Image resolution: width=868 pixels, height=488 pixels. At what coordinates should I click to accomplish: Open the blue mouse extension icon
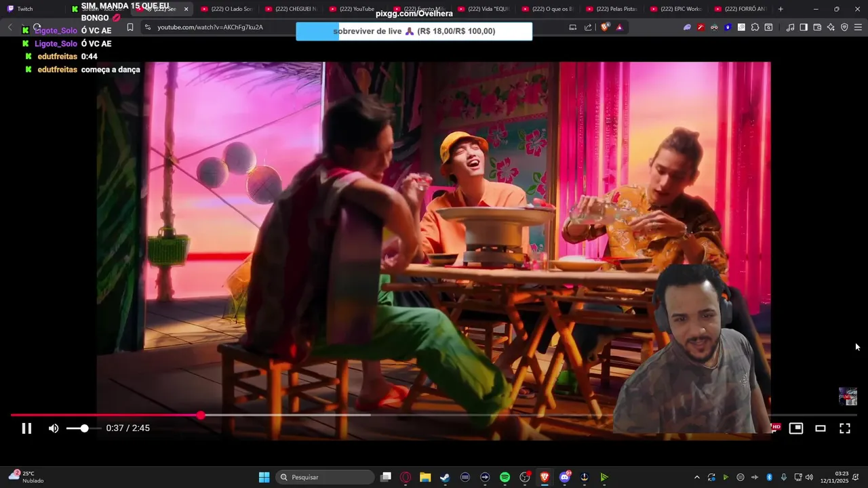click(728, 27)
